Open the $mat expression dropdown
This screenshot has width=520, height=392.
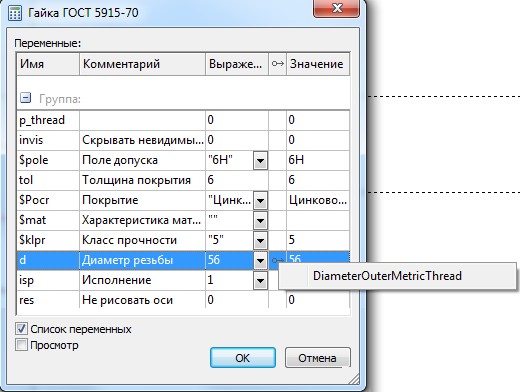[x=260, y=221]
